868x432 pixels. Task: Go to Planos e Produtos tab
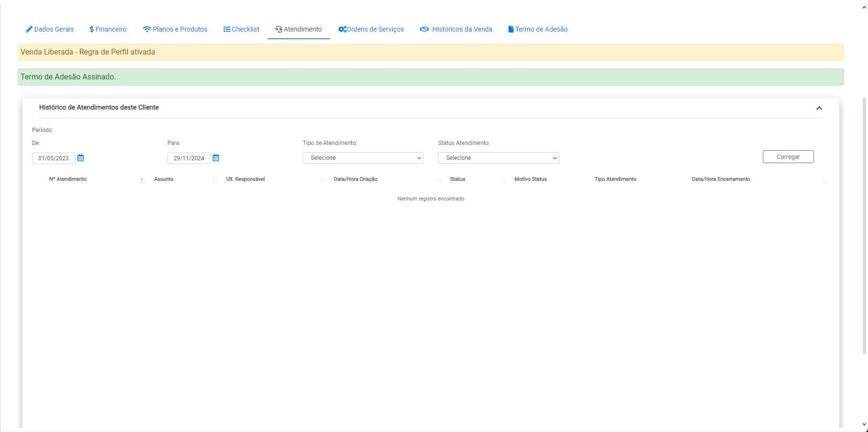175,29
